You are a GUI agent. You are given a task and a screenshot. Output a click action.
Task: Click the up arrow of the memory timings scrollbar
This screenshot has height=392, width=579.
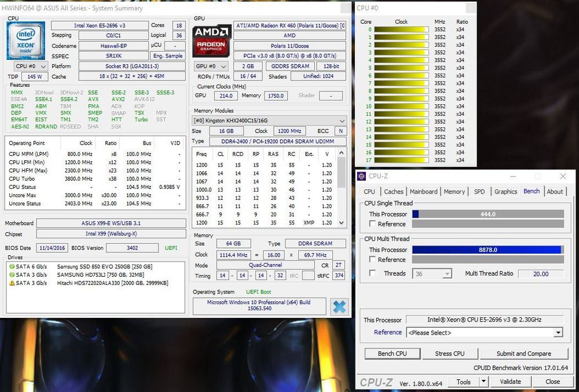click(x=342, y=153)
